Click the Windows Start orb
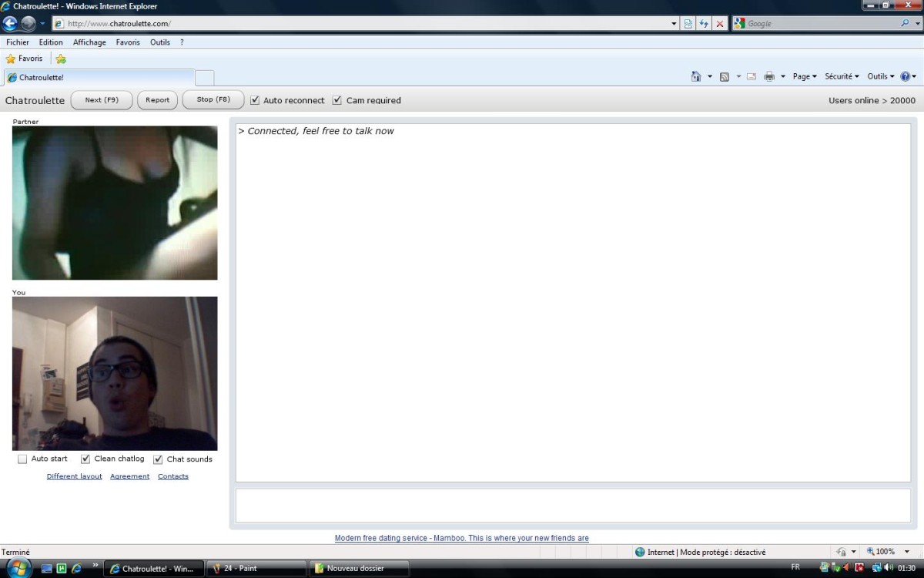 pyautogui.click(x=18, y=569)
